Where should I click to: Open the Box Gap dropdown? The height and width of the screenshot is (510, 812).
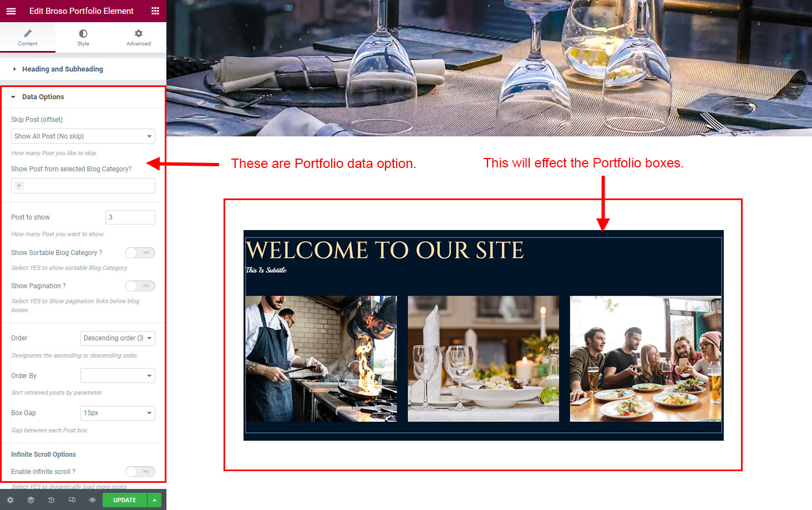[x=118, y=413]
